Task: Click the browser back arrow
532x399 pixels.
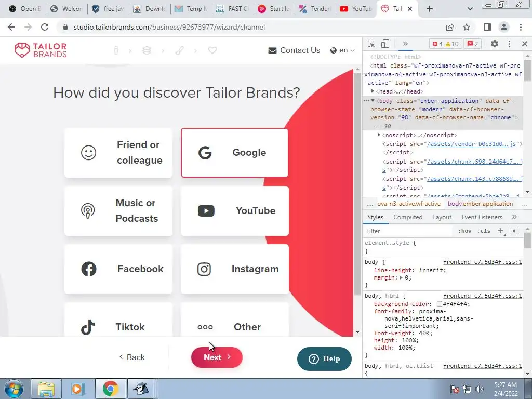Action: pyautogui.click(x=11, y=27)
